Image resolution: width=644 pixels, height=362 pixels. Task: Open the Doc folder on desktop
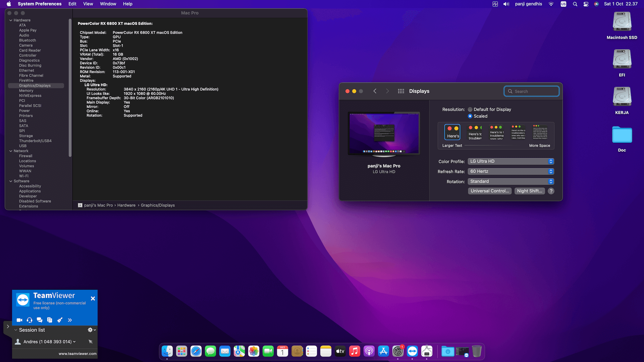(x=622, y=138)
